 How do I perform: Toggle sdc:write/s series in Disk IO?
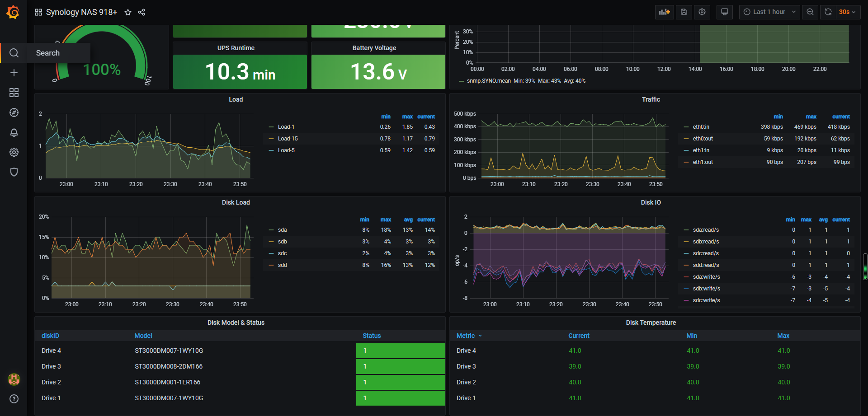tap(706, 300)
